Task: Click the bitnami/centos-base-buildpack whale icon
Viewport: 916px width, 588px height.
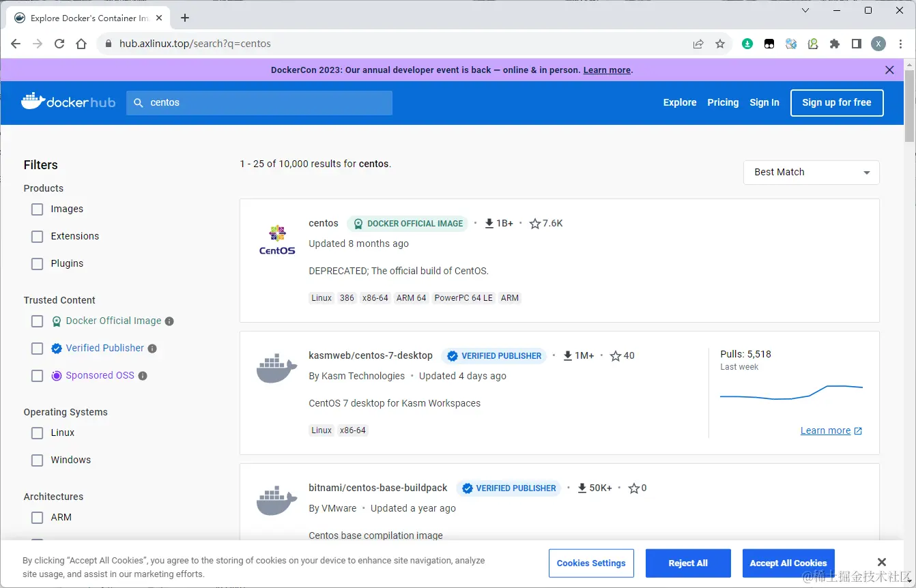Action: point(277,501)
